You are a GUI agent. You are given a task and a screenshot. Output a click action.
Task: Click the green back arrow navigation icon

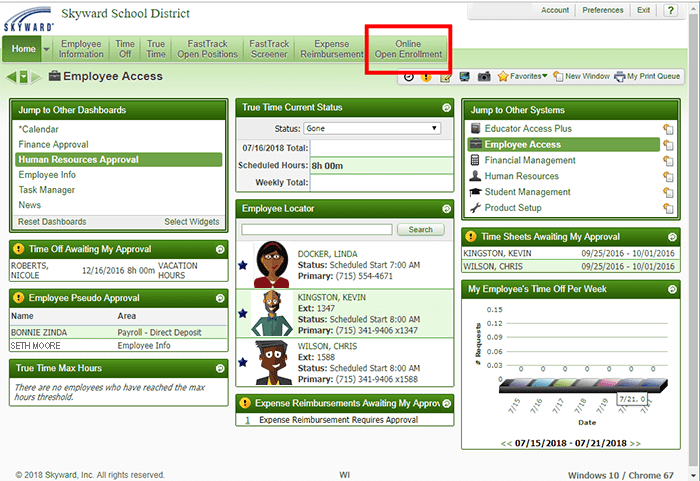[x=12, y=77]
